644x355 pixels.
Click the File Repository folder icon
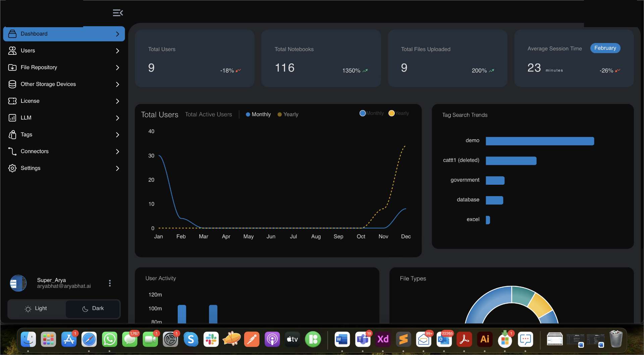12,67
